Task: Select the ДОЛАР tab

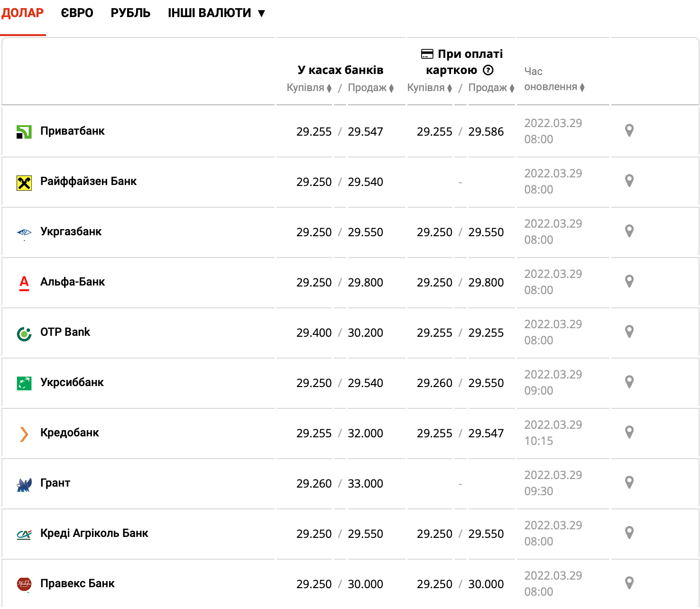Action: point(23,13)
